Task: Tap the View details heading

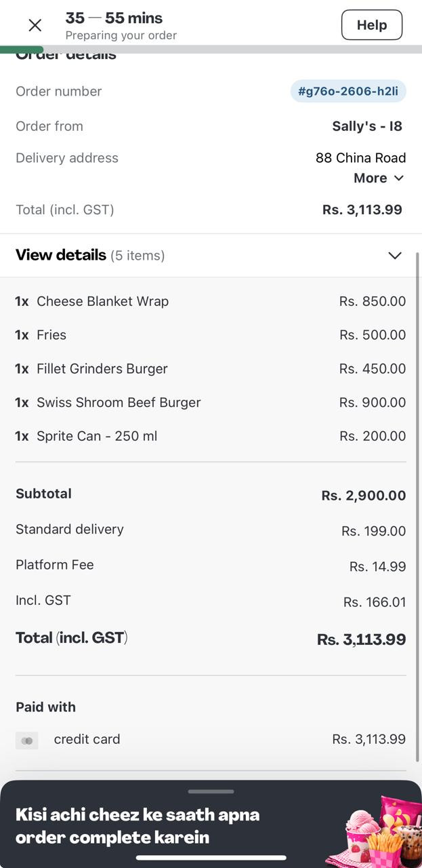Action: pos(61,255)
